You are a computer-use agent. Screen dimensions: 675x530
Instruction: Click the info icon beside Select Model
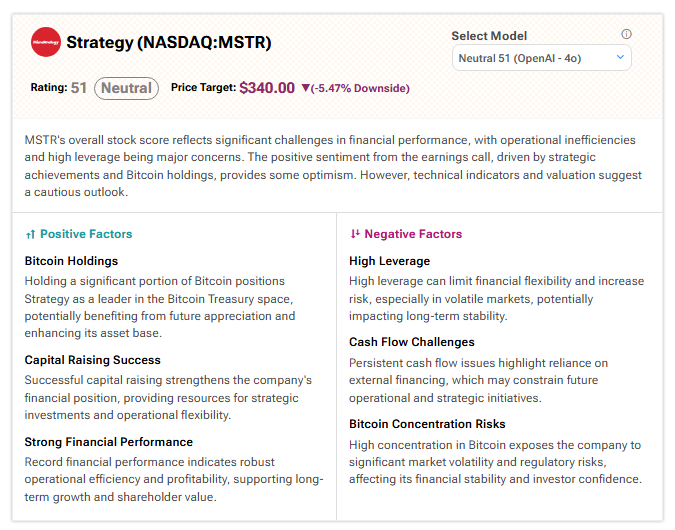tap(626, 34)
